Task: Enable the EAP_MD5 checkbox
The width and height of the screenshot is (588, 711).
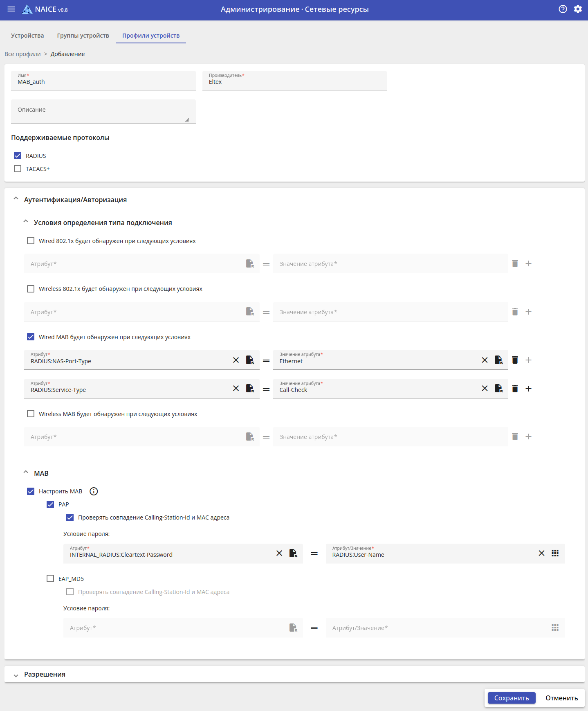Action: (50, 578)
